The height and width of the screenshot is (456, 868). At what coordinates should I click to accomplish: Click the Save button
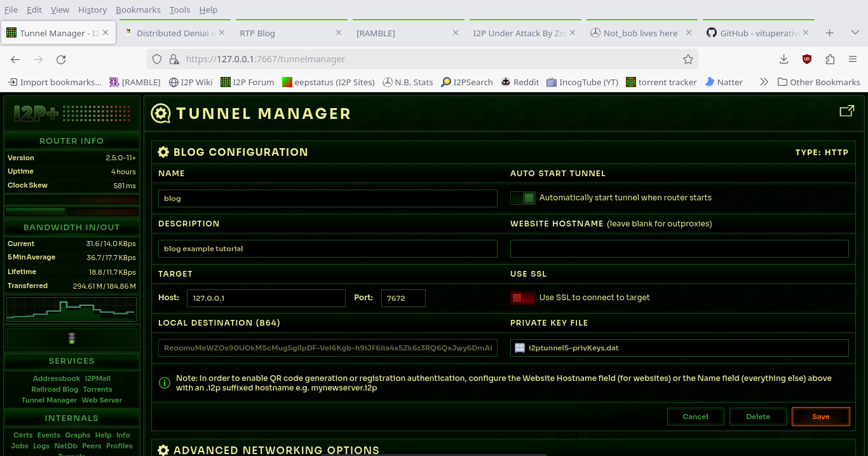tap(821, 417)
